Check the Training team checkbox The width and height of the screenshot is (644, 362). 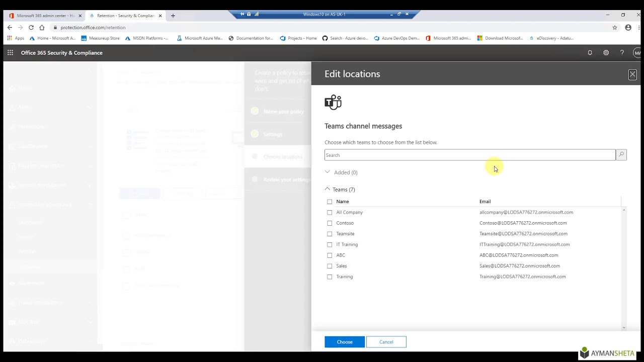click(330, 277)
